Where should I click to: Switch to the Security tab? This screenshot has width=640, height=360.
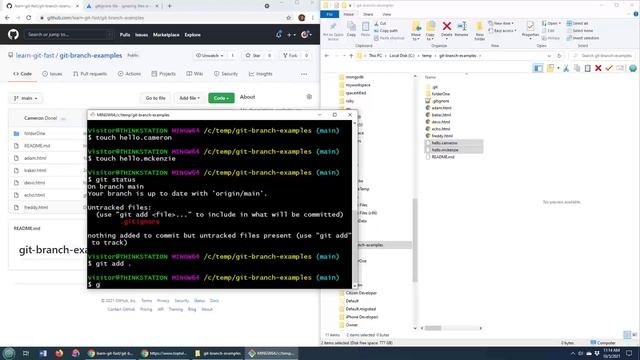[226, 74]
